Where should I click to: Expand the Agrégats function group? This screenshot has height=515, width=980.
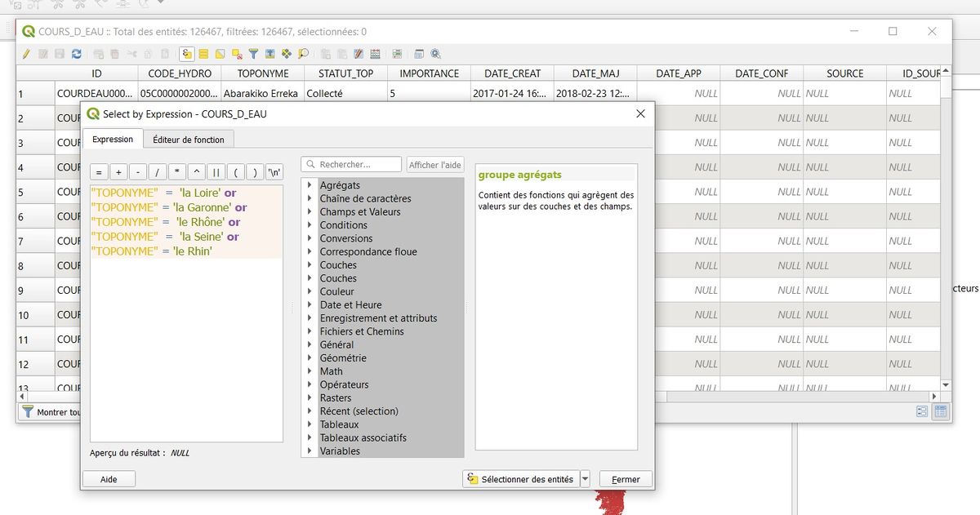(310, 185)
